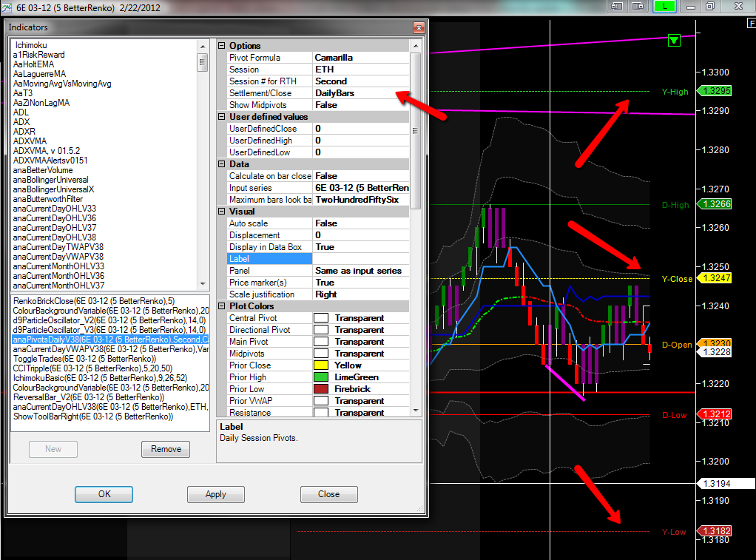Click the second window link icon in title bar
The height and width of the screenshot is (560, 756).
click(638, 6)
